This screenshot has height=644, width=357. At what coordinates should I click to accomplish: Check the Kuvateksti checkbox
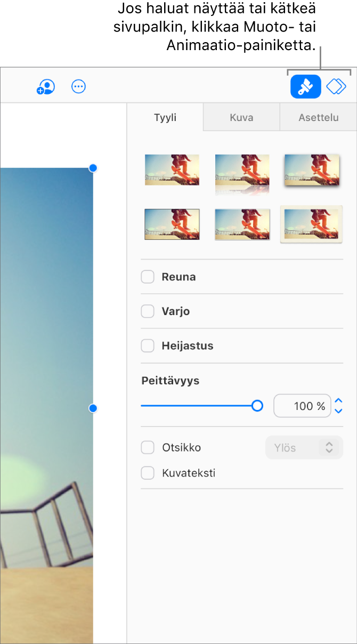click(x=148, y=473)
